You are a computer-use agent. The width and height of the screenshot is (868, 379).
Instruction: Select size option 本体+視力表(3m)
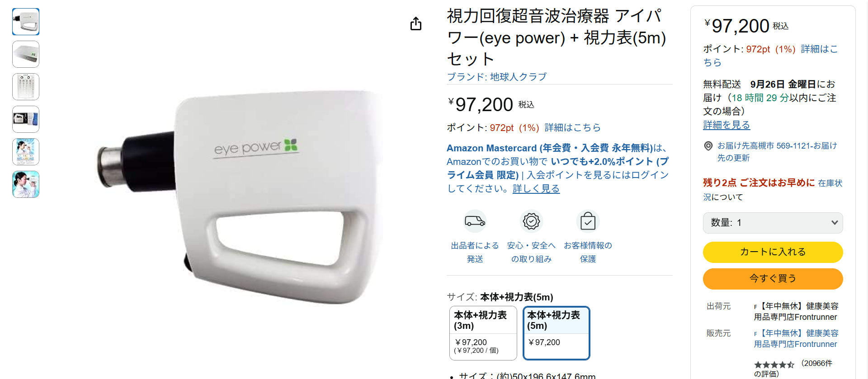tap(483, 333)
